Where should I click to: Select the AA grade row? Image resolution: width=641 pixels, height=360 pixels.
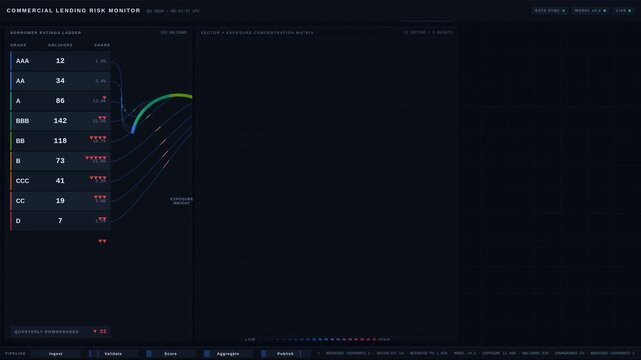coord(60,81)
